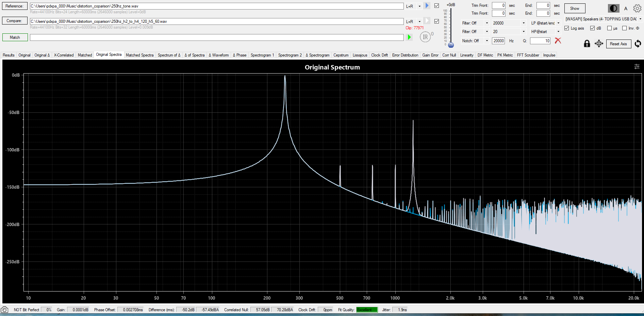
Task: Open the PK Metric tab
Action: tap(505, 55)
